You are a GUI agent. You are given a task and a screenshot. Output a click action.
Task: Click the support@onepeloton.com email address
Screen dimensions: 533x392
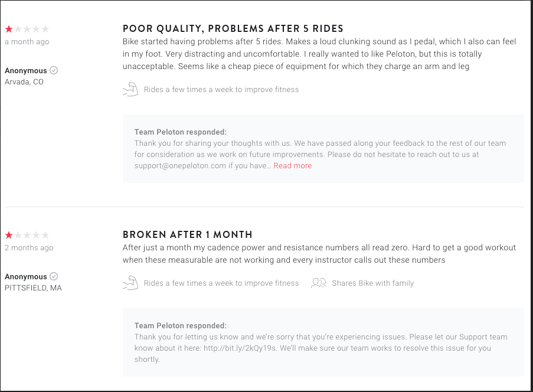180,165
